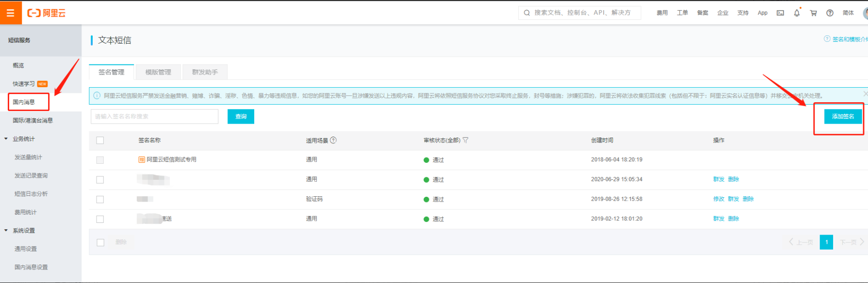Switch to the 群发助手 tab
The image size is (868, 283).
(205, 72)
